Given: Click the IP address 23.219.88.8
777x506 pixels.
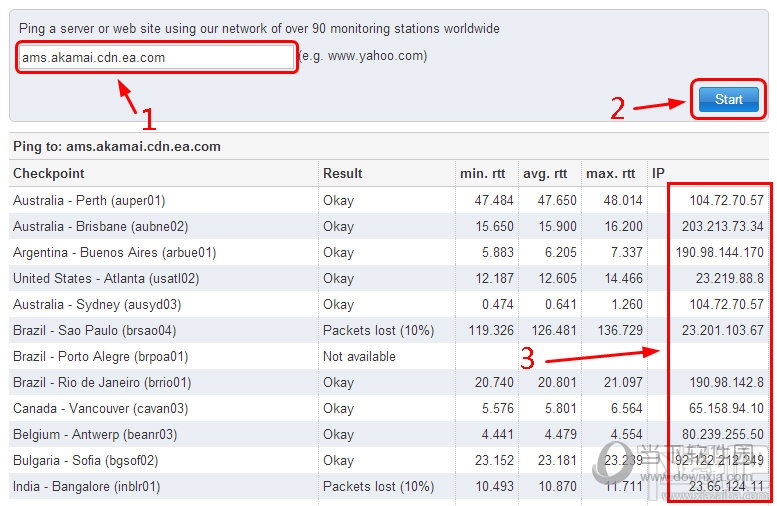Looking at the screenshot, I should pyautogui.click(x=729, y=279).
